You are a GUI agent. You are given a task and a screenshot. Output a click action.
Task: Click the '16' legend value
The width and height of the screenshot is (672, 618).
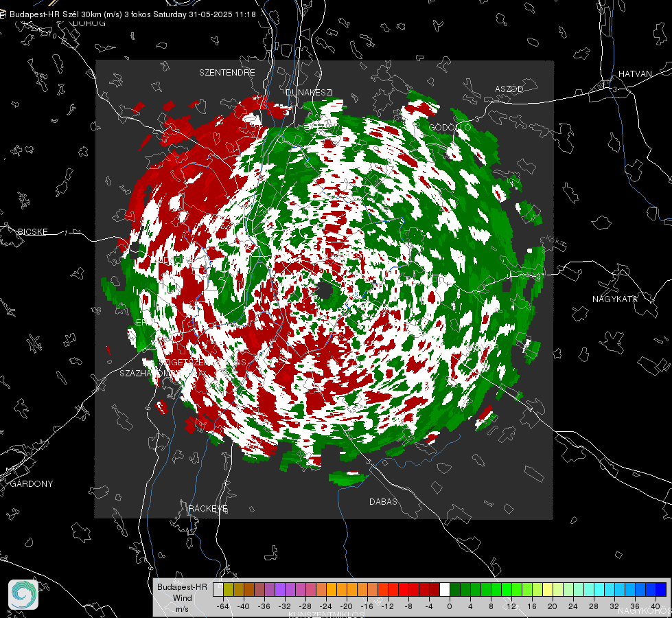coord(532,606)
